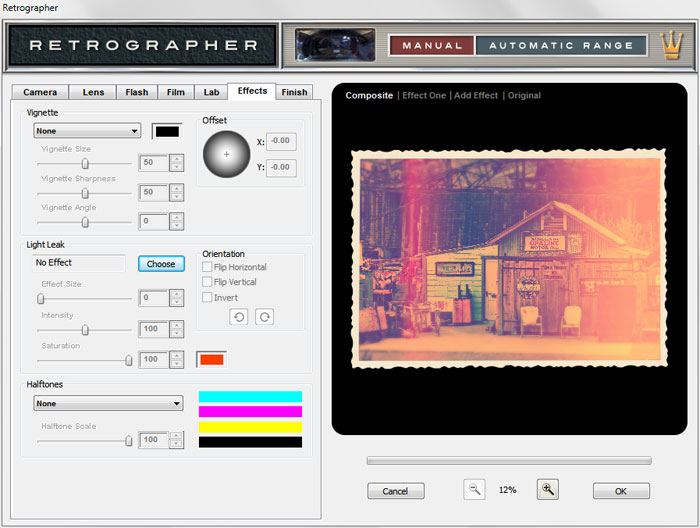Toggle the Invert checkbox
The height and width of the screenshot is (528, 700).
coord(207,297)
